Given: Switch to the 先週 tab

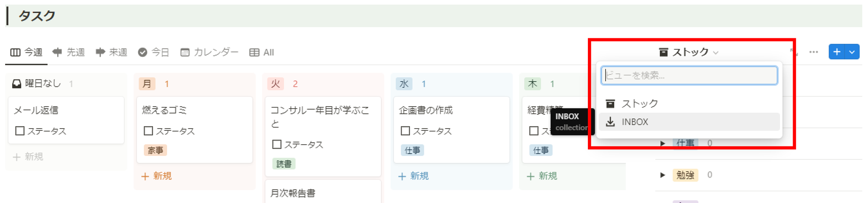Looking at the screenshot, I should (x=69, y=52).
